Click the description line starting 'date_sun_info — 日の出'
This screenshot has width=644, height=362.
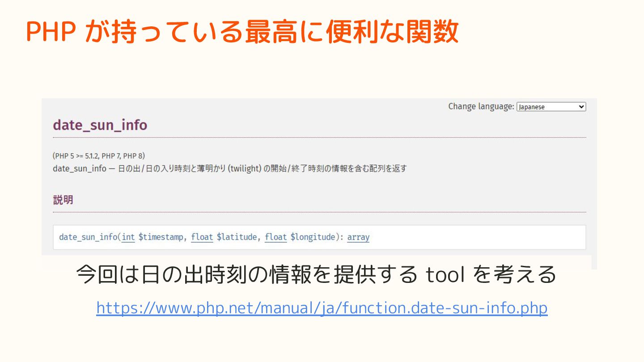(230, 169)
